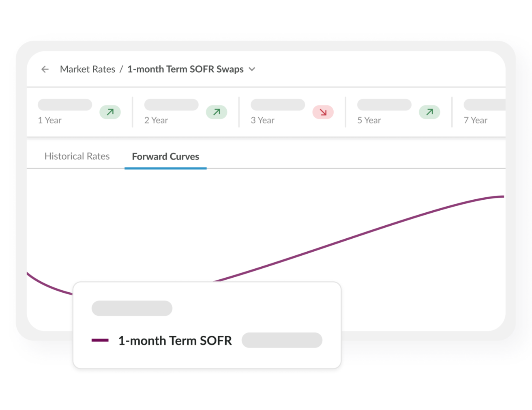Switch to the Historical Rates tab
Image resolution: width=532 pixels, height=410 pixels.
pos(77,156)
